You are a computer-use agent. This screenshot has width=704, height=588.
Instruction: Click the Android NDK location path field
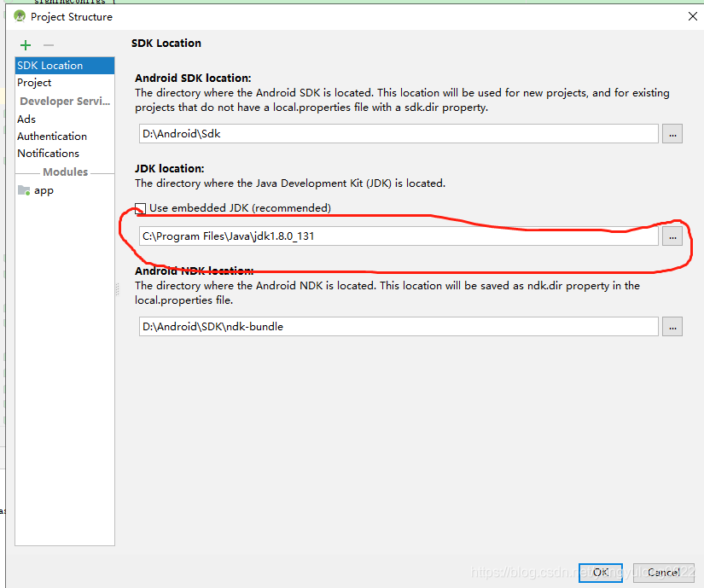point(399,326)
